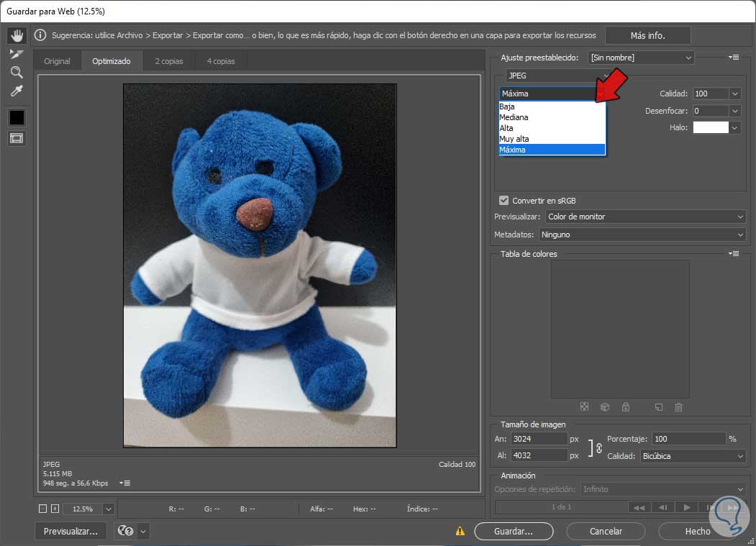Image resolution: width=756 pixels, height=546 pixels.
Task: Open the optimize menu next to preset
Action: click(734, 58)
